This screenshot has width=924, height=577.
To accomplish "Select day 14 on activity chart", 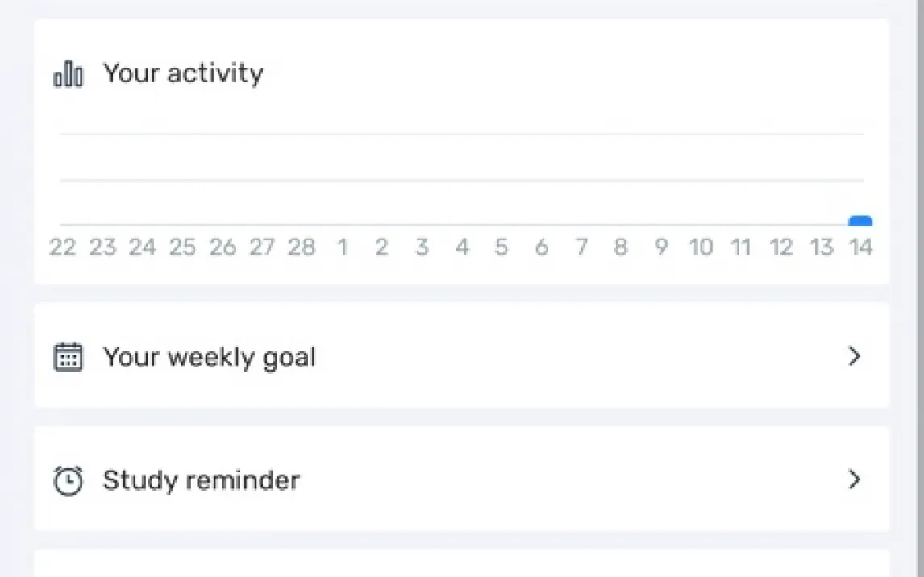I will click(x=860, y=247).
